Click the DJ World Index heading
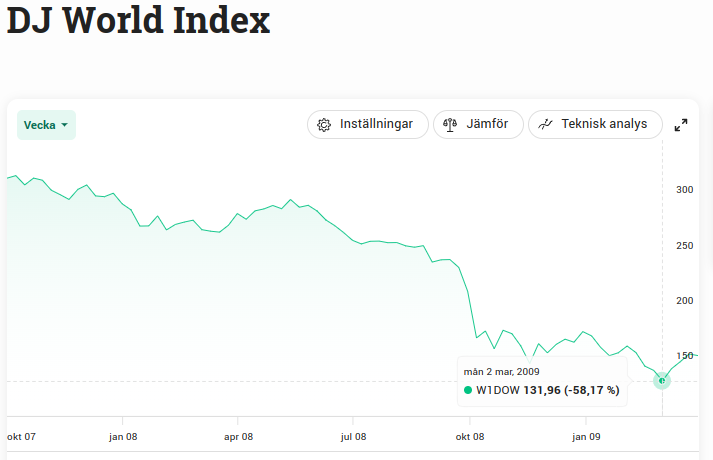 [138, 21]
